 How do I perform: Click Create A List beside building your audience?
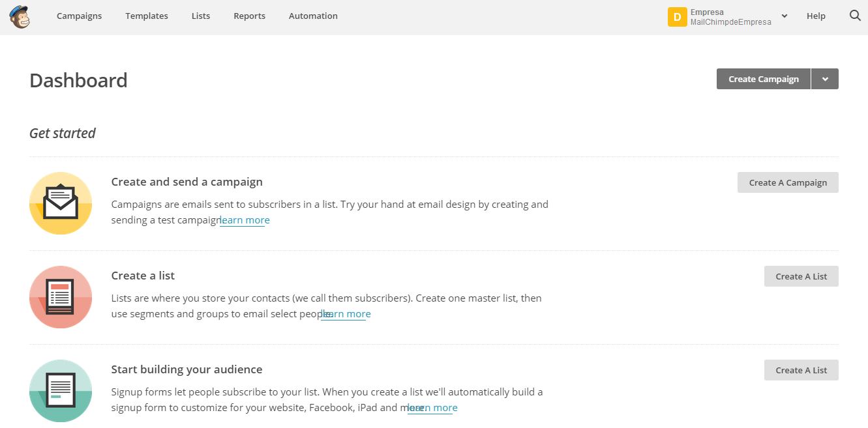(x=801, y=370)
